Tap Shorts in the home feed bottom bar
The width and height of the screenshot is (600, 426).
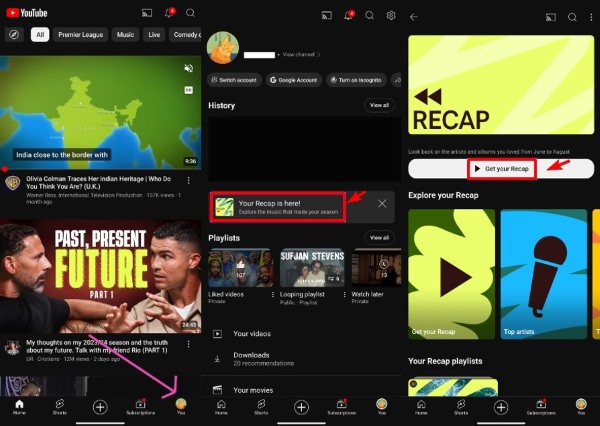pos(60,407)
